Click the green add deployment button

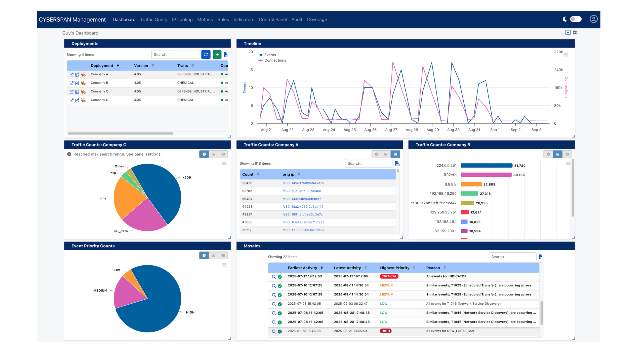[x=217, y=55]
